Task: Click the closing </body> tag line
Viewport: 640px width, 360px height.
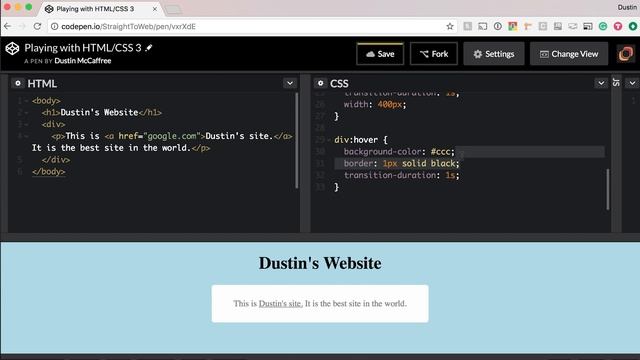Action: point(49,172)
